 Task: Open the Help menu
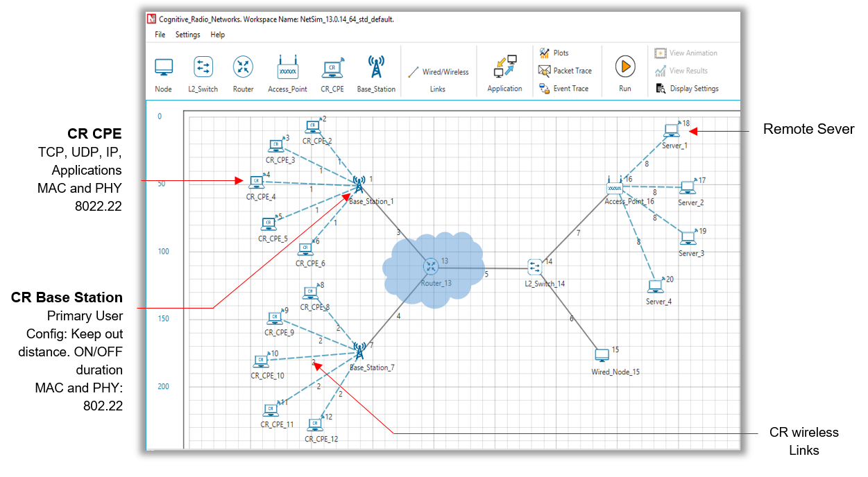pyautogui.click(x=218, y=35)
